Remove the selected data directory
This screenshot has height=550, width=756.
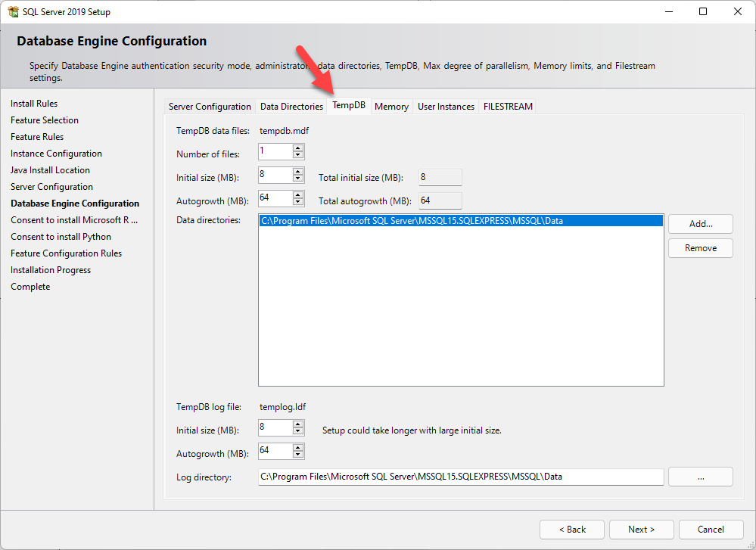pos(701,248)
